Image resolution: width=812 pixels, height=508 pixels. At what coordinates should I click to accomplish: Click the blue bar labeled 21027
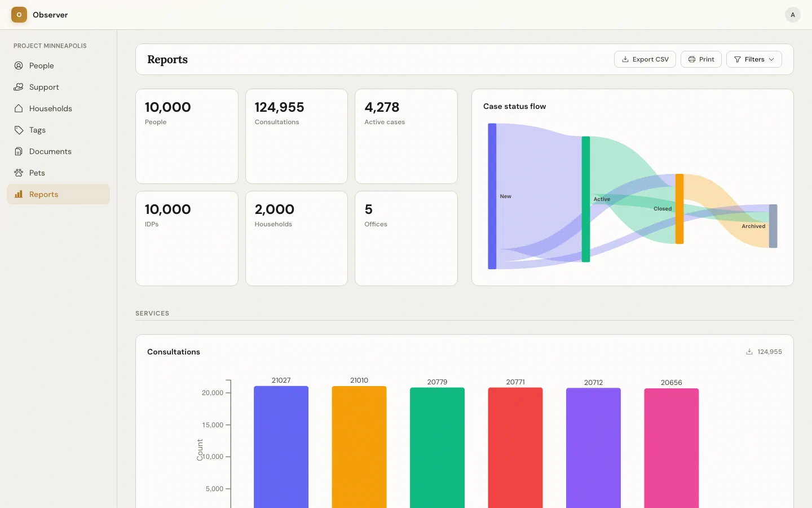[281, 446]
